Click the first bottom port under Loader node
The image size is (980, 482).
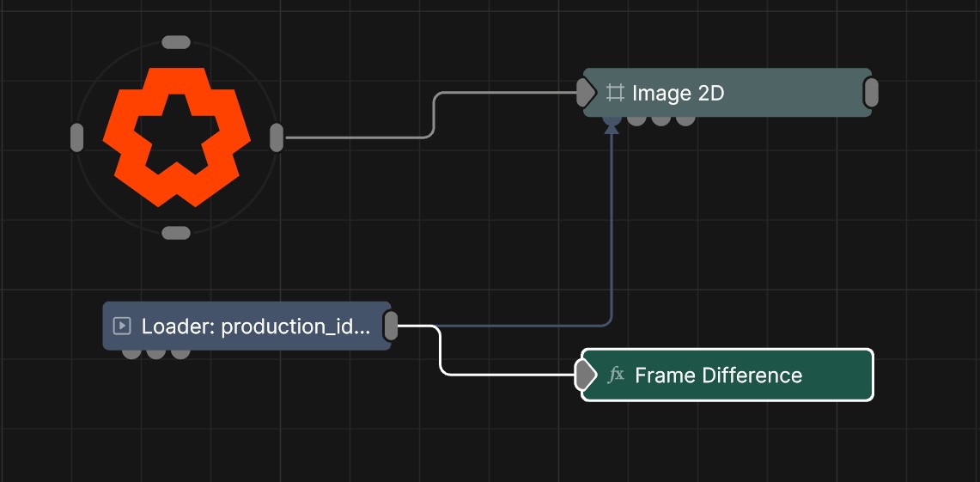(x=131, y=352)
